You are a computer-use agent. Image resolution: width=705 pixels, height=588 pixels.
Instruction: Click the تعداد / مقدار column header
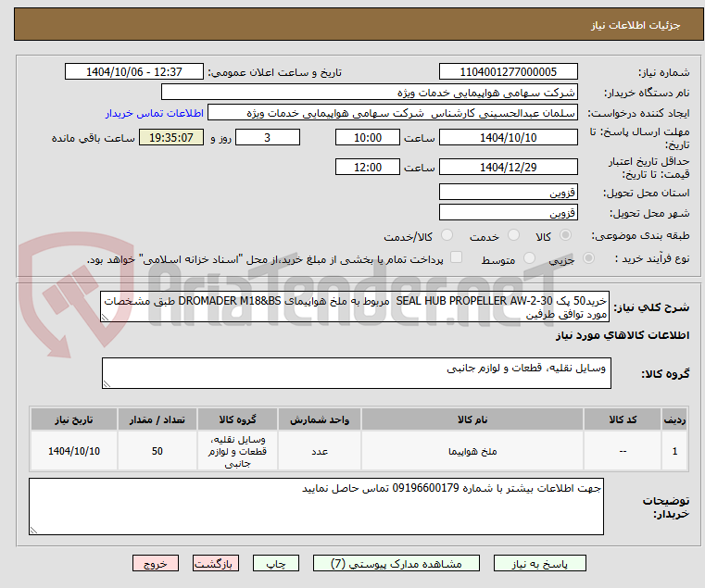157,419
